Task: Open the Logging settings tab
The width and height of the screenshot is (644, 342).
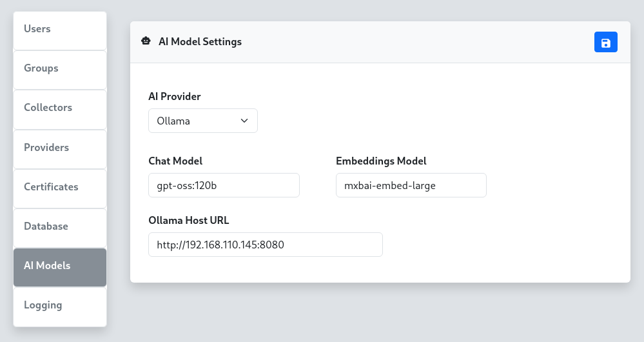Action: (x=60, y=305)
